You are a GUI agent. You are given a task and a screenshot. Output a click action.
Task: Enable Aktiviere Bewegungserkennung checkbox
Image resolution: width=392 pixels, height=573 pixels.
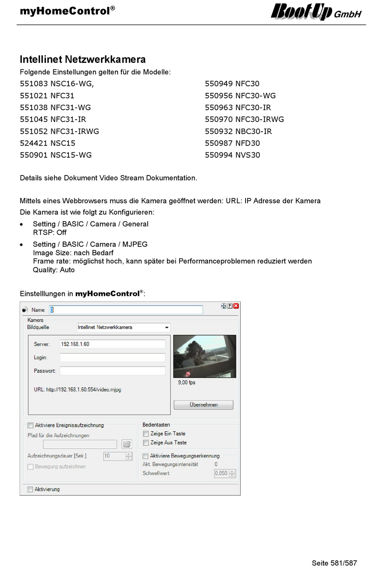(x=145, y=456)
